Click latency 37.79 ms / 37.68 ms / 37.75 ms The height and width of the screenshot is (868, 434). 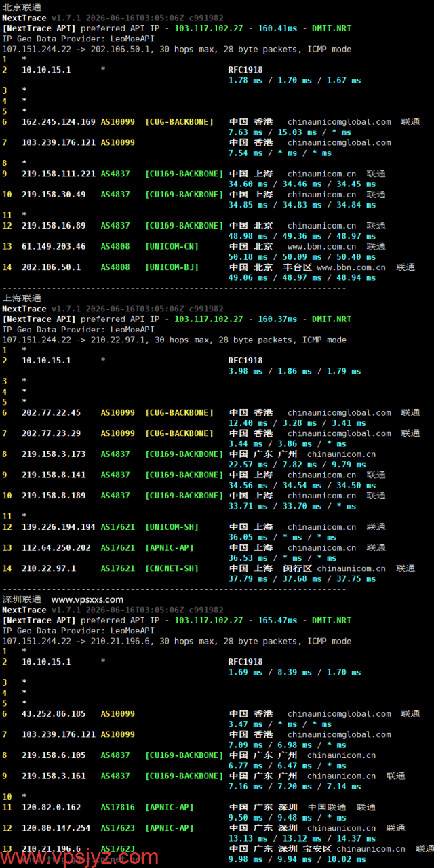click(302, 579)
